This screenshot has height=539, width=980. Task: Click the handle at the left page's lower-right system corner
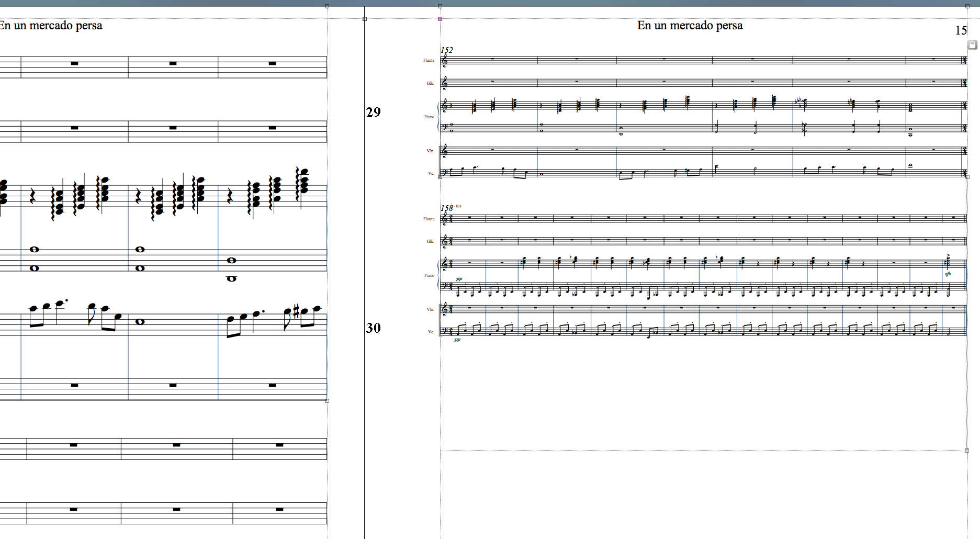pyautogui.click(x=327, y=401)
